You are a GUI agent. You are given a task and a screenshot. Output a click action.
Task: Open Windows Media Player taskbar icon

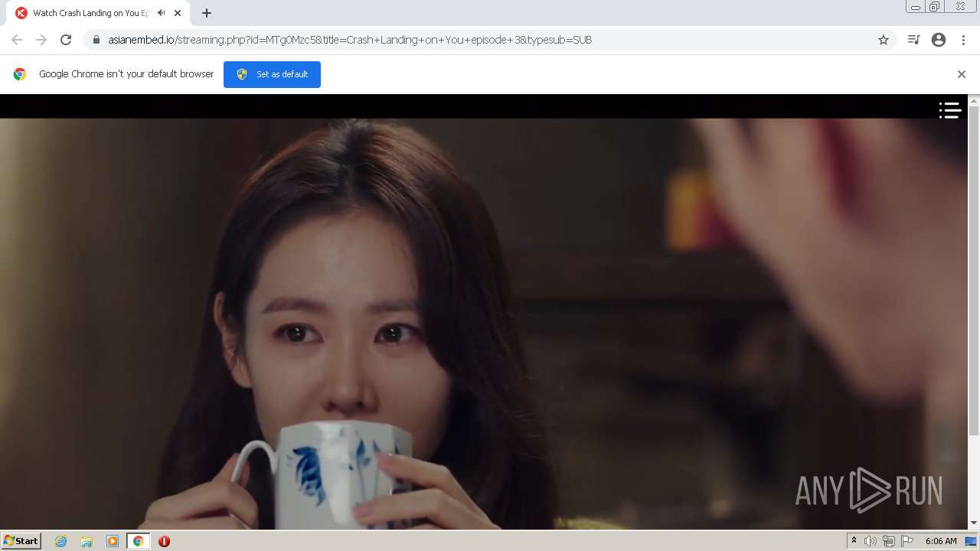(113, 541)
